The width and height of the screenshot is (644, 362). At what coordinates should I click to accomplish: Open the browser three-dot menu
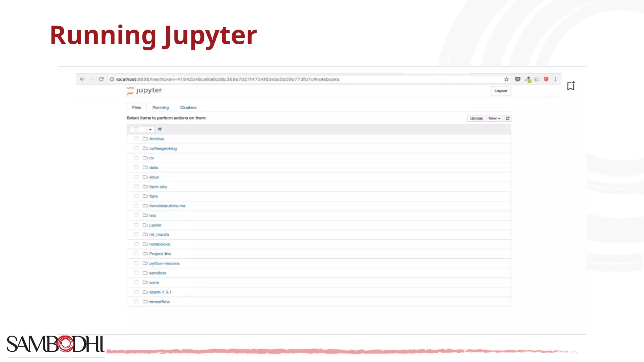point(555,79)
